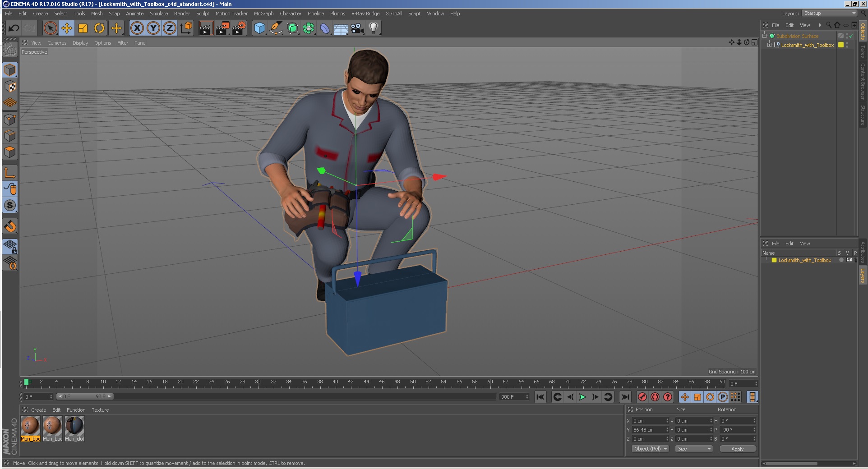Open the MoGraph Array tool icon
Image resolution: width=868 pixels, height=469 pixels.
(x=309, y=28)
